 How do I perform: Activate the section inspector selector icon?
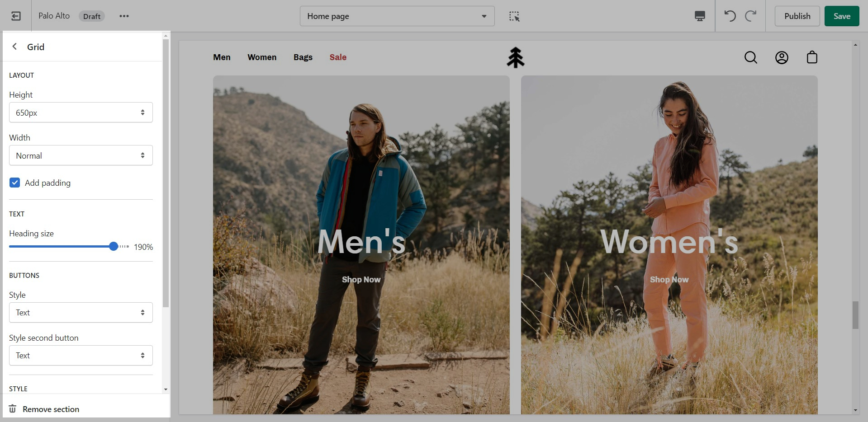point(514,16)
